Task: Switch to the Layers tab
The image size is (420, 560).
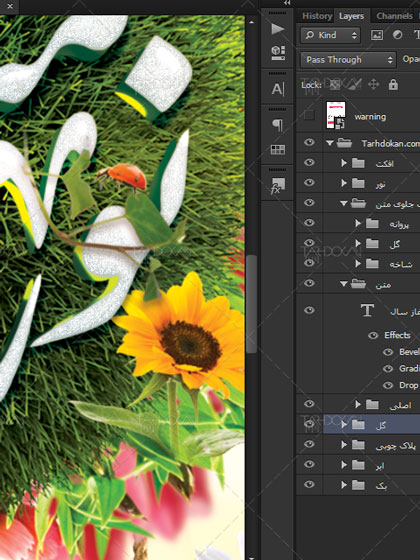Action: [351, 16]
